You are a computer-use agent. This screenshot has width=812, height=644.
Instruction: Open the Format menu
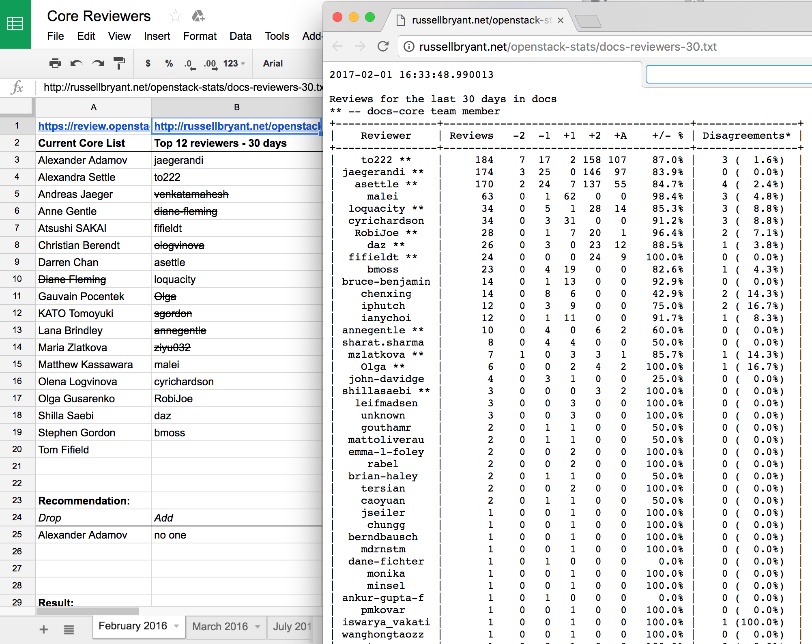[200, 36]
